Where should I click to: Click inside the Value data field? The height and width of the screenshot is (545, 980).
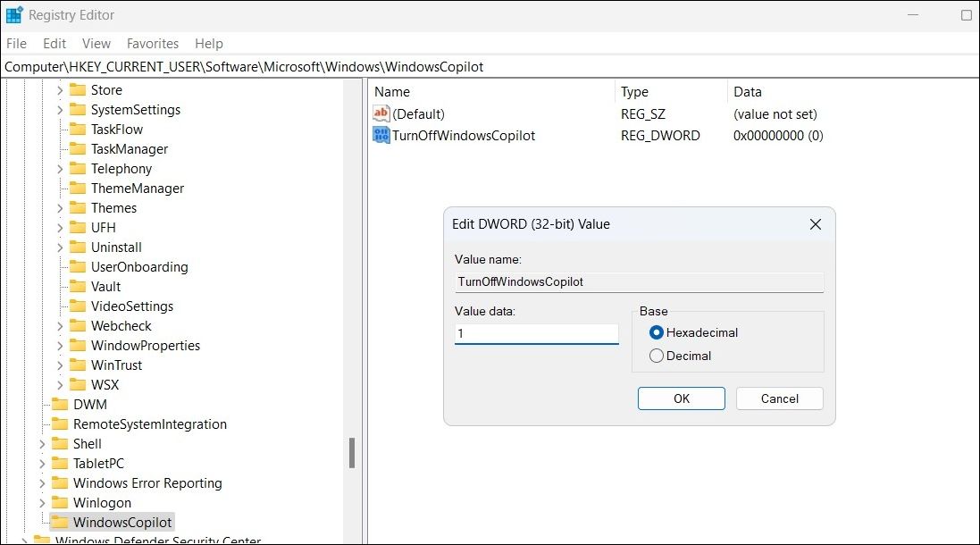coord(534,332)
